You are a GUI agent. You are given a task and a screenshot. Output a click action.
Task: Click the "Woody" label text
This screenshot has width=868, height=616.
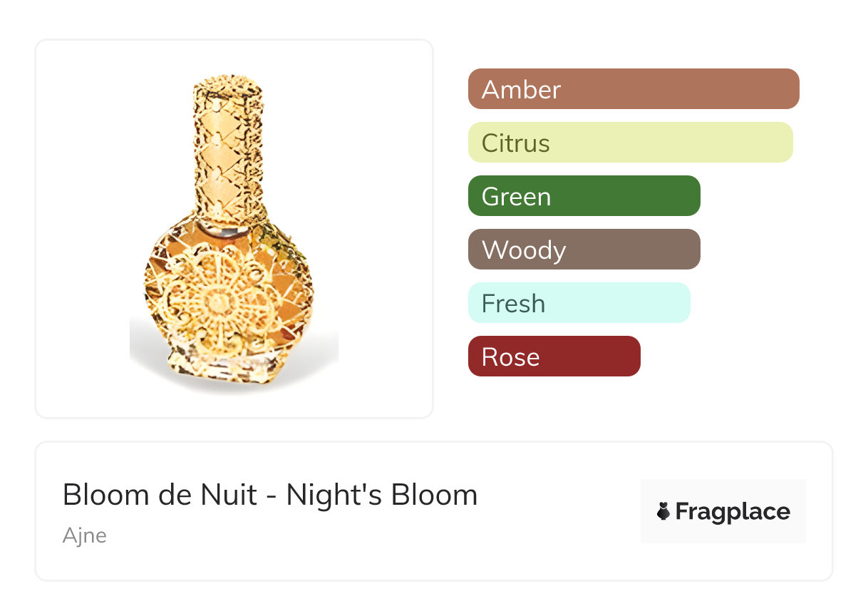click(x=524, y=250)
